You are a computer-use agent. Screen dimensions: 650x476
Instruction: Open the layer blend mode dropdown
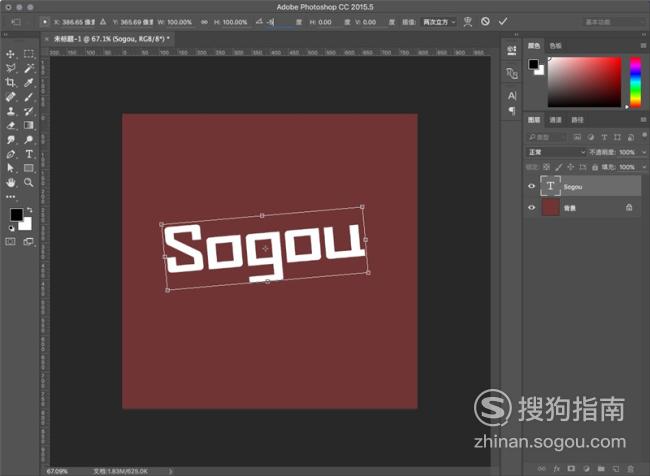(x=556, y=152)
